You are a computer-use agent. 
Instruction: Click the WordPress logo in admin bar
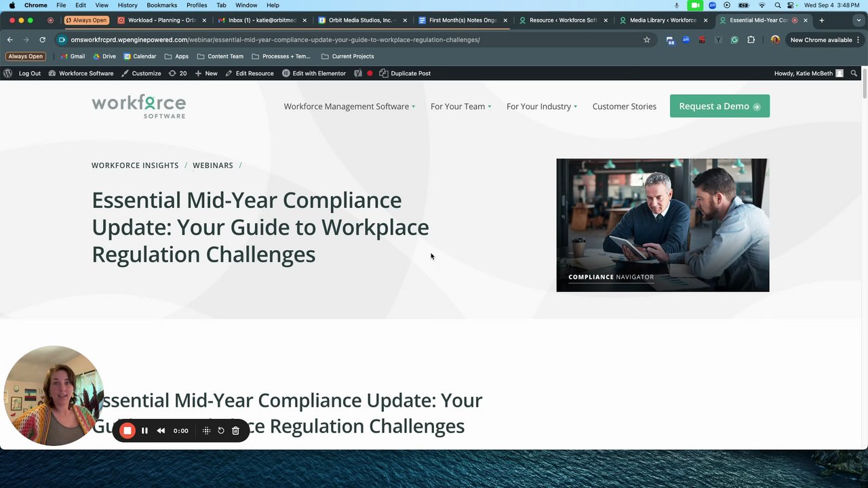(7, 73)
